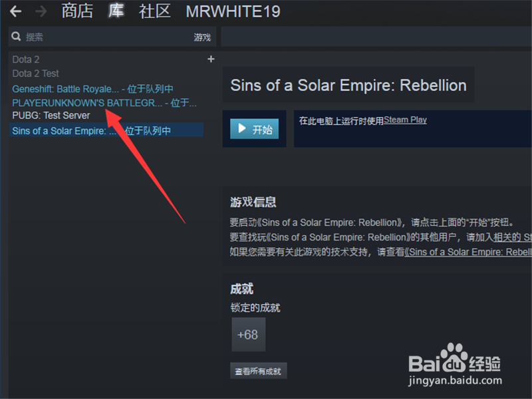
Task: Add a category with the plus icon
Action: click(x=211, y=59)
